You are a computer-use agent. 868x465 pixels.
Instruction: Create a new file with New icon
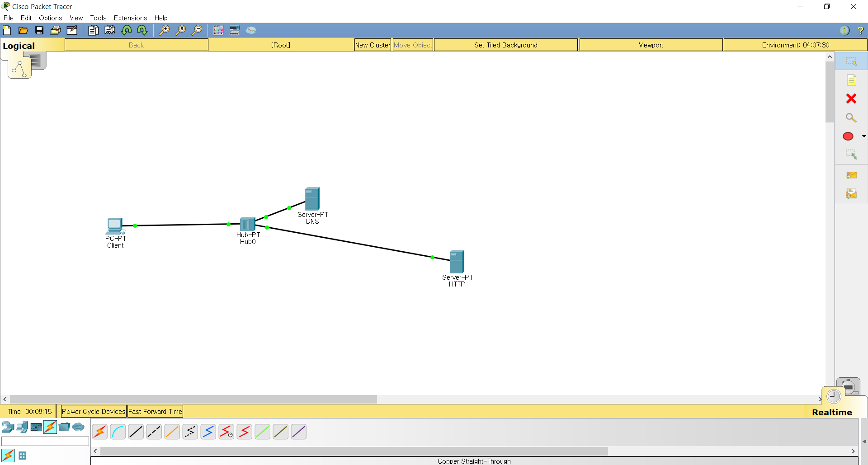pyautogui.click(x=7, y=30)
